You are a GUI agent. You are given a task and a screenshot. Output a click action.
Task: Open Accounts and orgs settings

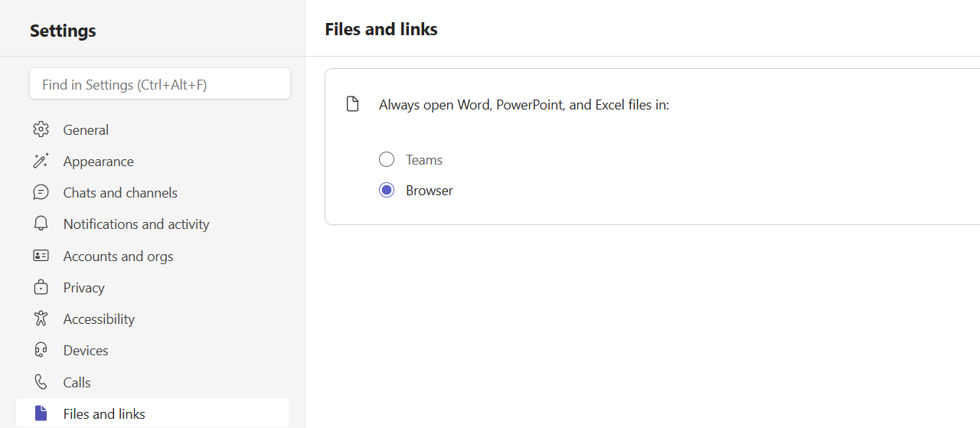[152, 256]
